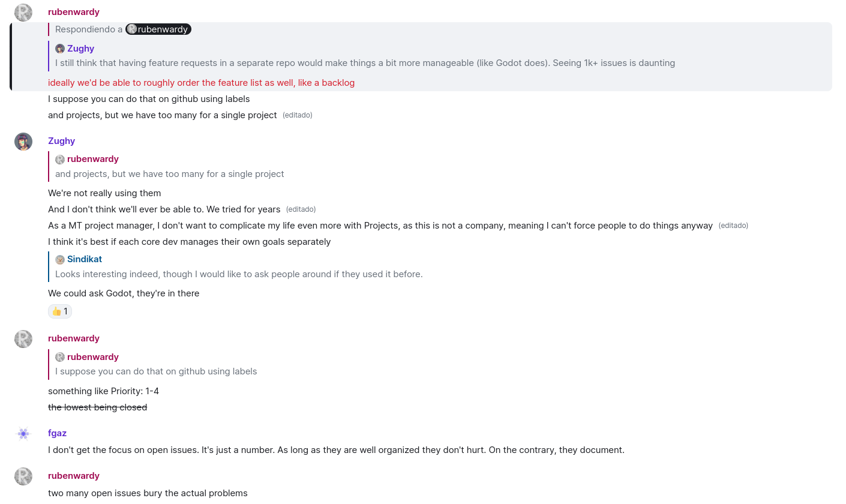Click Zughy's large profile avatar
Image resolution: width=846 pixels, height=504 pixels.
[x=23, y=142]
